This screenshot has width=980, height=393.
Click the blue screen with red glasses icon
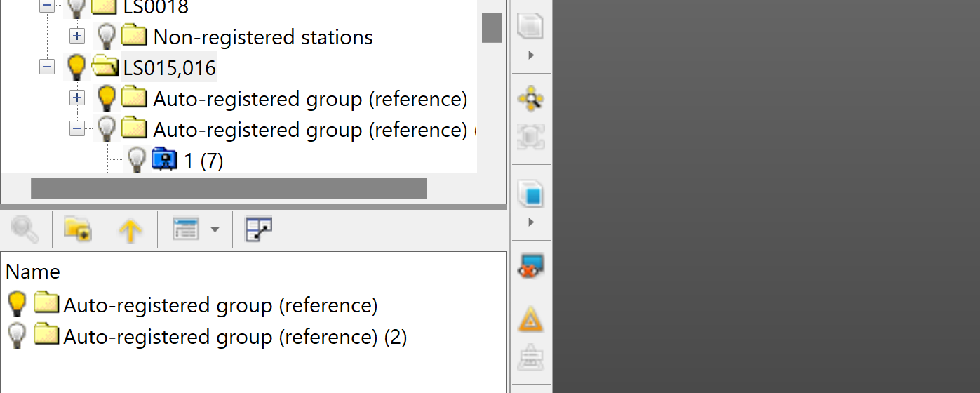point(531,267)
